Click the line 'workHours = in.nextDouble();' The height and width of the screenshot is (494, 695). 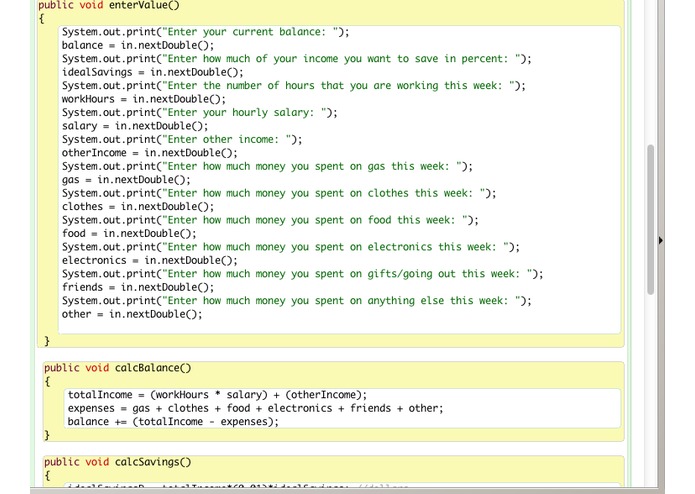(144, 99)
